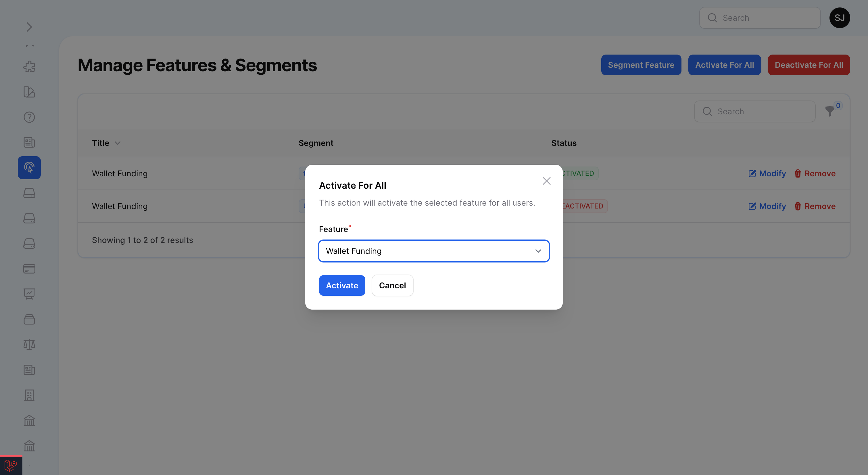Open the credit card sidebar icon
The image size is (868, 475).
coord(29,269)
